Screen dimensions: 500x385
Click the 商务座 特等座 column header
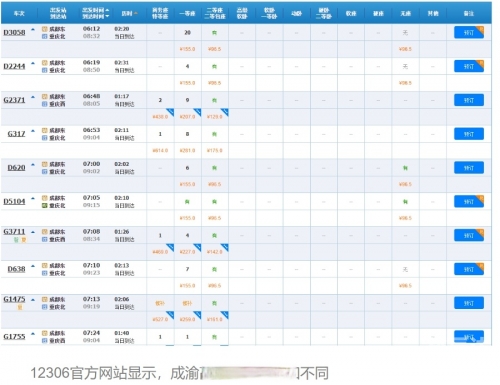[x=160, y=13]
